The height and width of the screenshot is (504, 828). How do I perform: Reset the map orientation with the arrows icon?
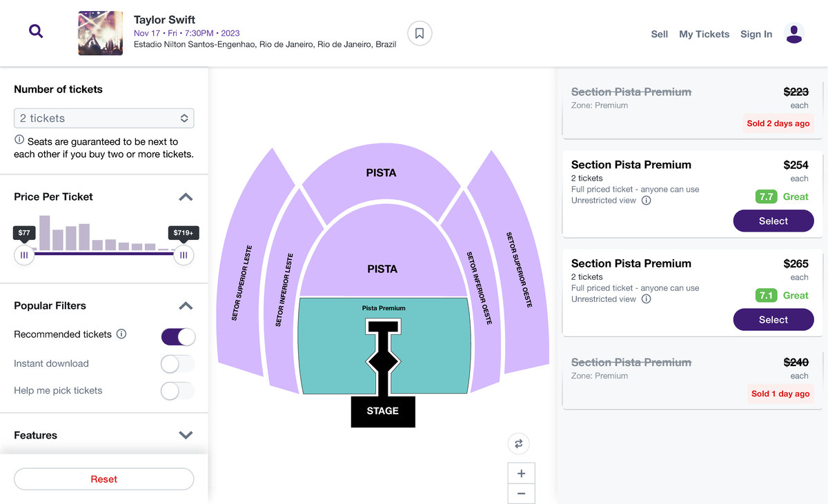coord(518,444)
